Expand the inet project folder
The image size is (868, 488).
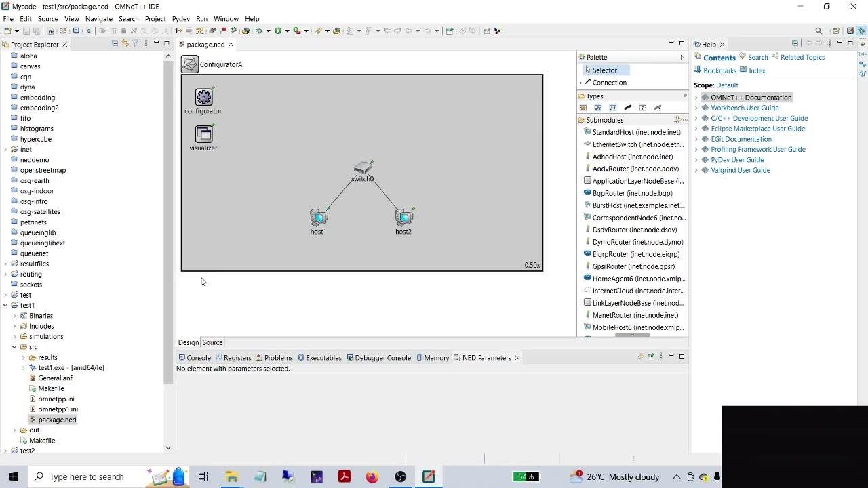[6, 149]
